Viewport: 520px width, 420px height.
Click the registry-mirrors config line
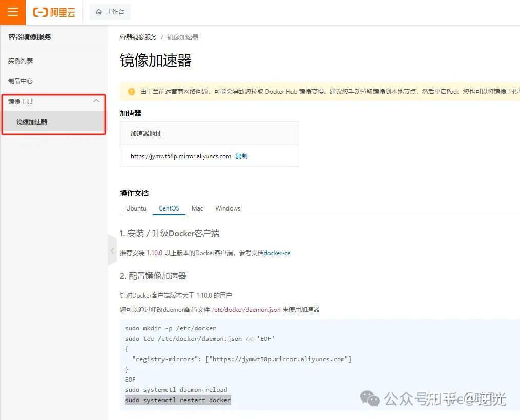[241, 359]
